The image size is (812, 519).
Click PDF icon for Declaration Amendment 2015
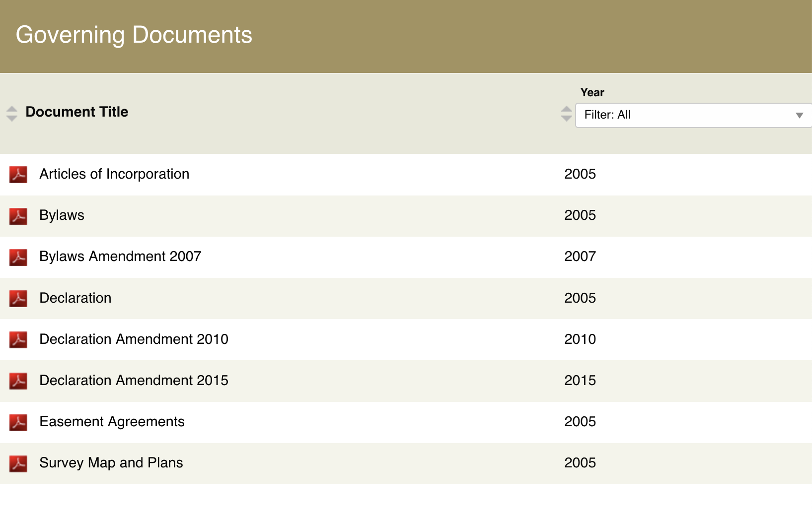click(x=18, y=381)
